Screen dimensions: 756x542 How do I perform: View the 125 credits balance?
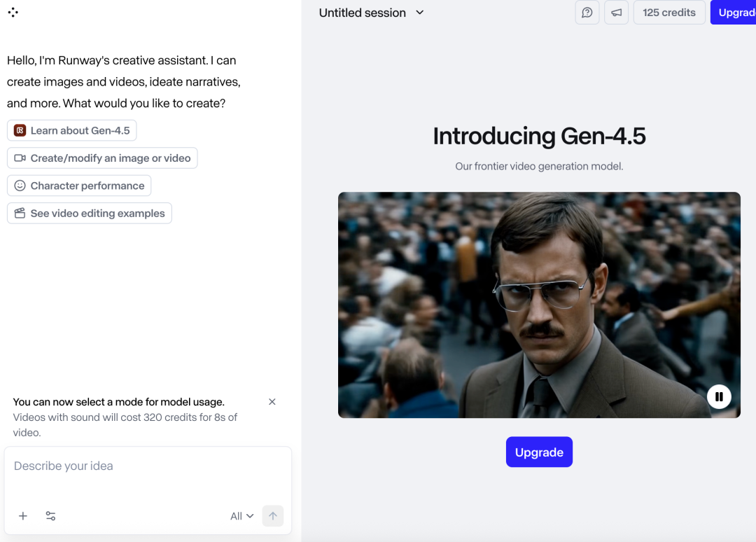(668, 13)
